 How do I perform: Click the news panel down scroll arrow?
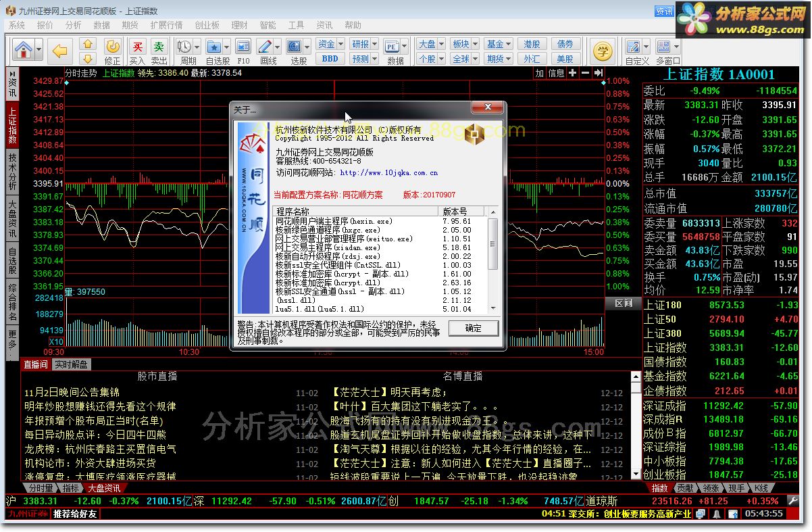(x=636, y=476)
